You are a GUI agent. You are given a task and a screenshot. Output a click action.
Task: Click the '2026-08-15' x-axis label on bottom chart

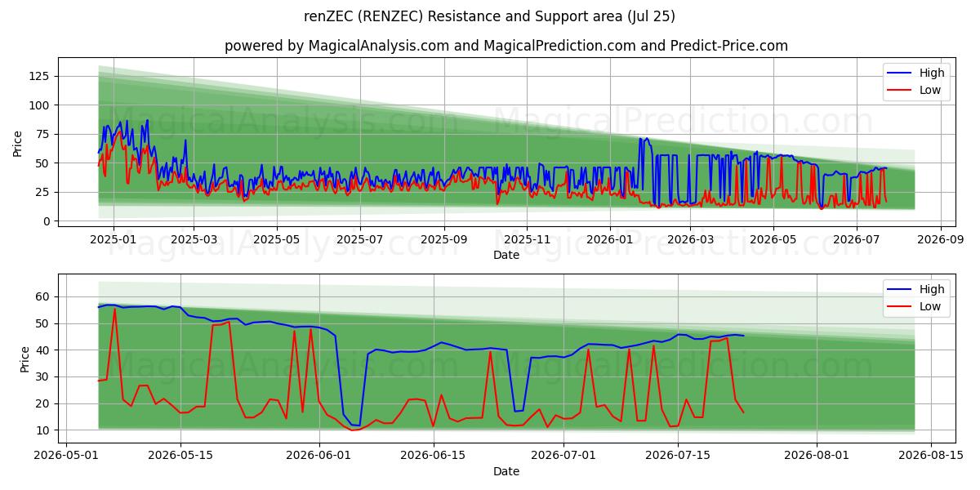930,457
